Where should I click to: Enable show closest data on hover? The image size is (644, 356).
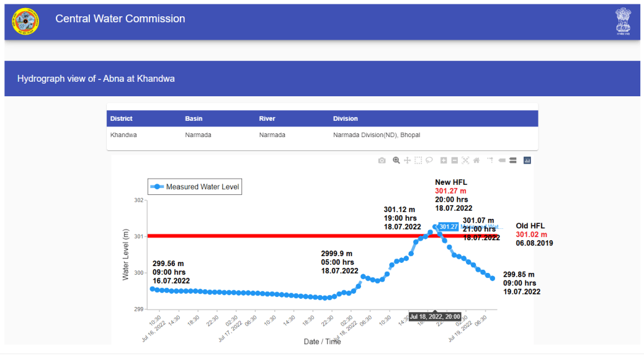[x=502, y=160]
